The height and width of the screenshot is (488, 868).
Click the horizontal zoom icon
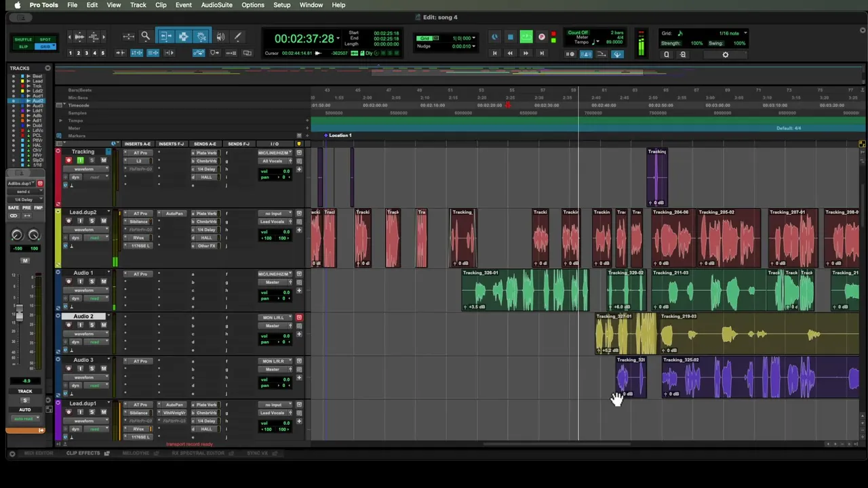pyautogui.click(x=128, y=37)
